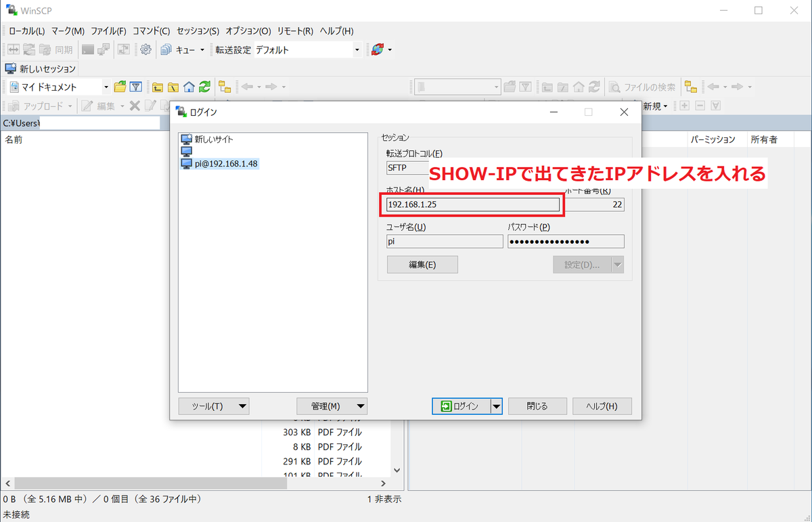The width and height of the screenshot is (812, 522).
Task: Refresh the local panel
Action: [x=204, y=87]
